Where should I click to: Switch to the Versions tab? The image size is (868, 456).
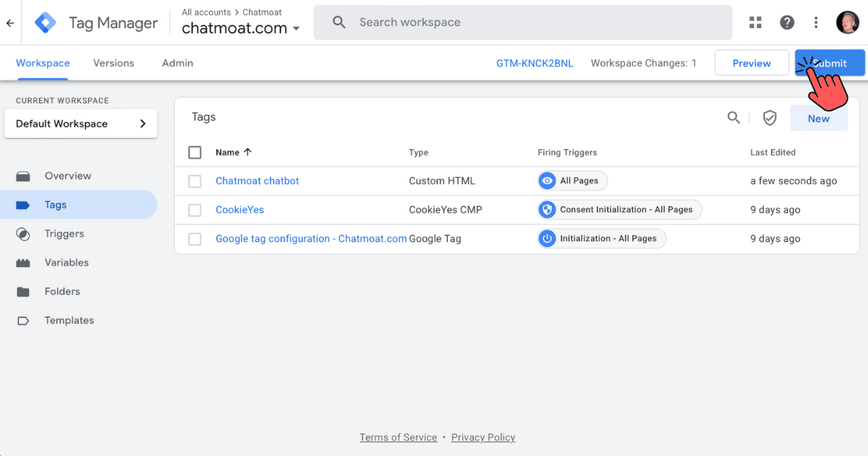pyautogui.click(x=114, y=63)
